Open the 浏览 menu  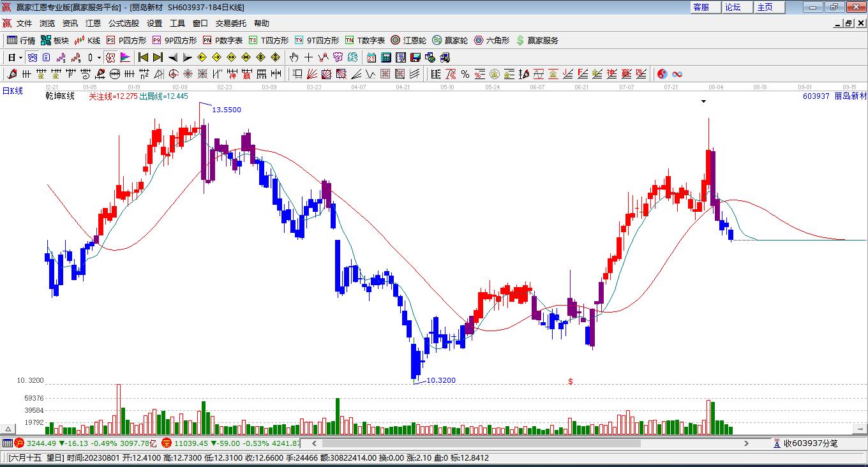tap(47, 23)
